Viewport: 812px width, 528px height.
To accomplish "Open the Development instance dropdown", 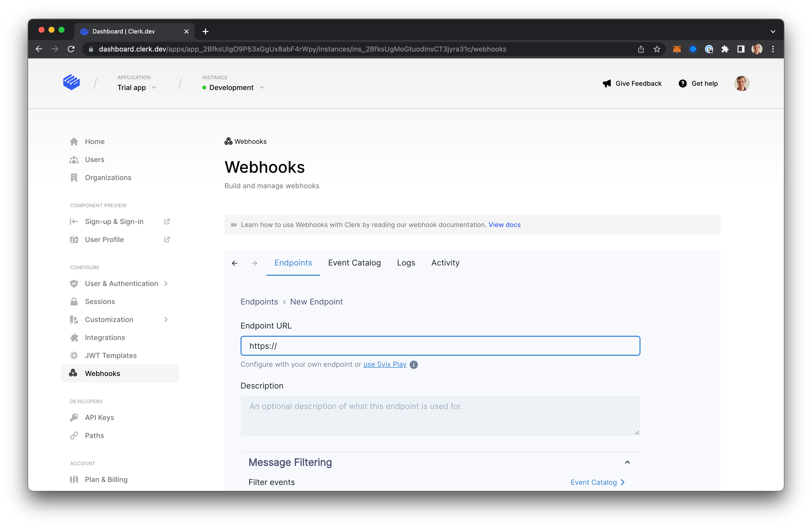I will tap(233, 88).
